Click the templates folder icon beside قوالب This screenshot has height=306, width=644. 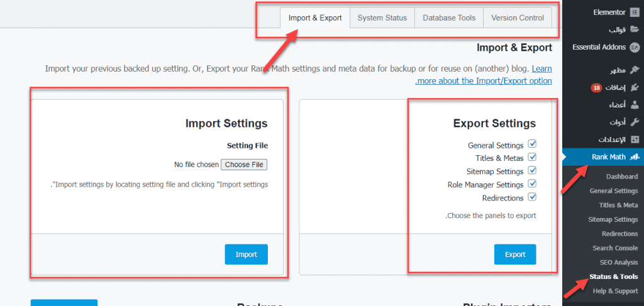635,30
